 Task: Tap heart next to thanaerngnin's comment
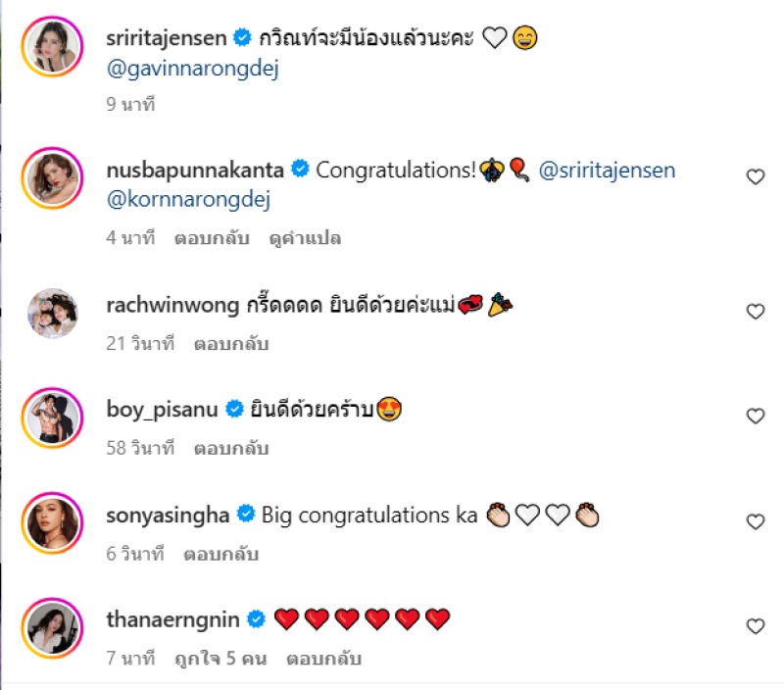pos(755,625)
